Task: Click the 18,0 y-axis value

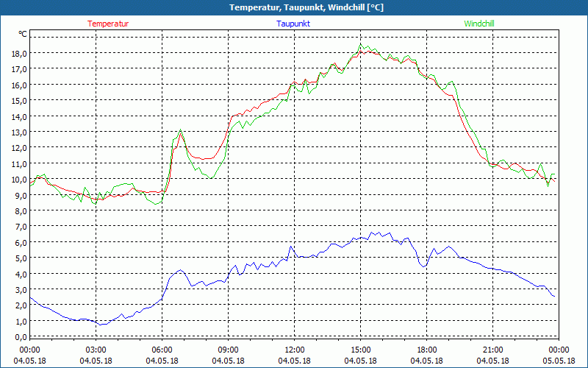Action: click(x=20, y=53)
